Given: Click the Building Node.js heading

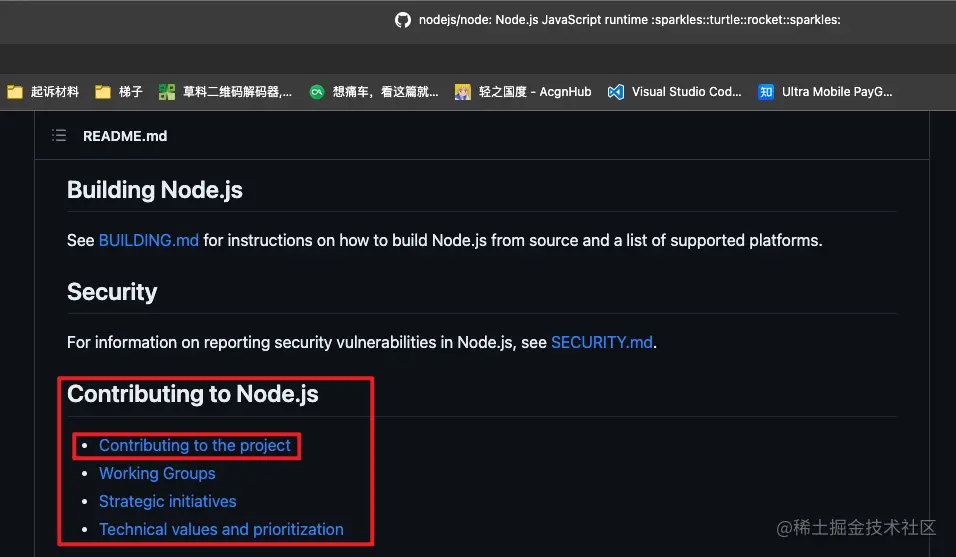Looking at the screenshot, I should 155,190.
